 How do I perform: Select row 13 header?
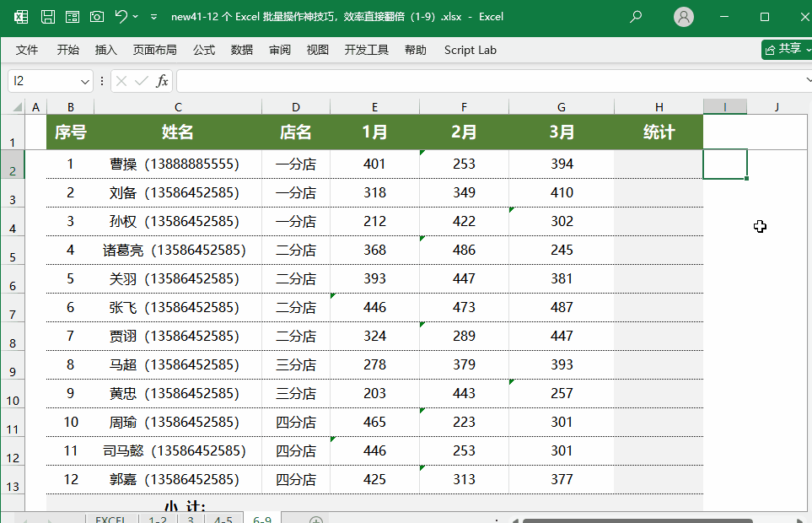[x=13, y=480]
